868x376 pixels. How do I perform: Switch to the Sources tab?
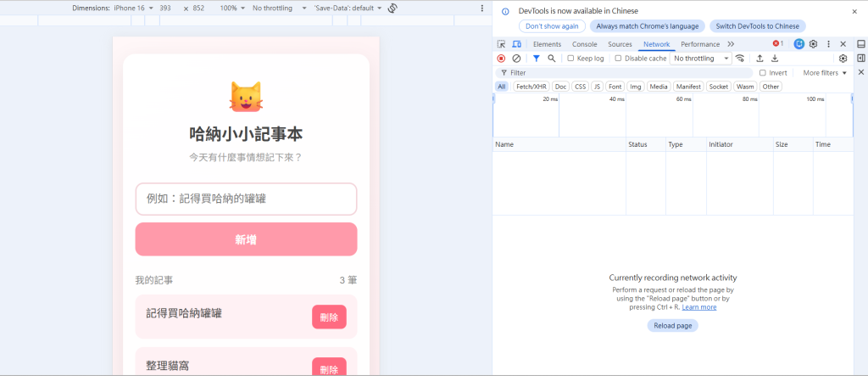pos(620,44)
